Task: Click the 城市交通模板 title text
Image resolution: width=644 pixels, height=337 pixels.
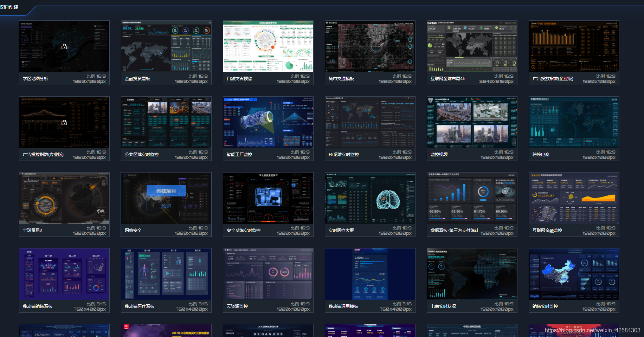Action: pos(341,79)
